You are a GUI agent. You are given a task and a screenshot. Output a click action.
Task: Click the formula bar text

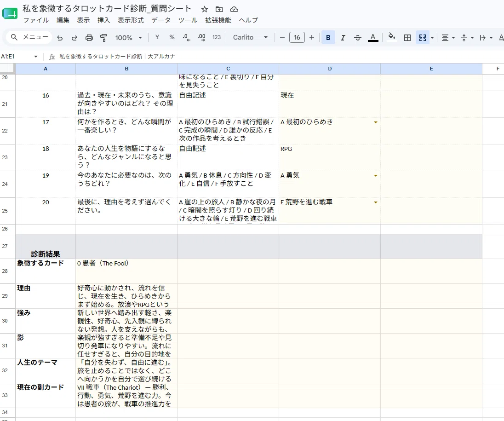point(117,57)
